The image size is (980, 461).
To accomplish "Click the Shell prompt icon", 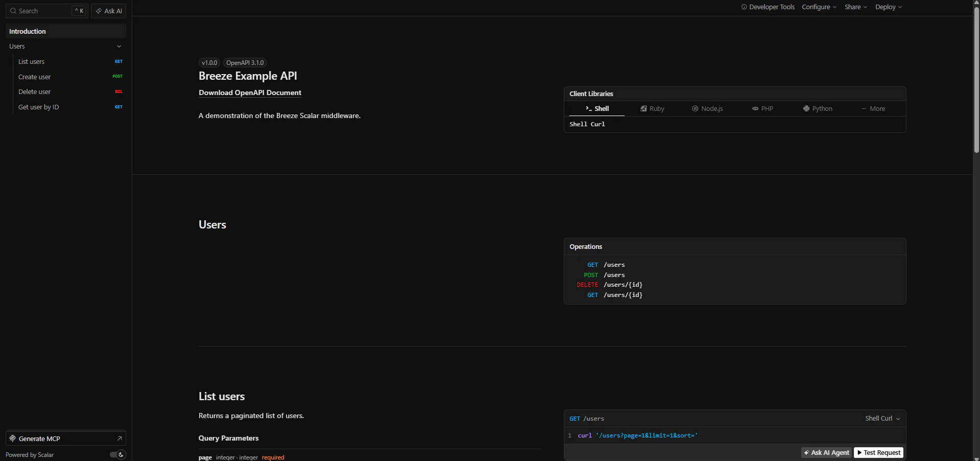I will tap(589, 109).
